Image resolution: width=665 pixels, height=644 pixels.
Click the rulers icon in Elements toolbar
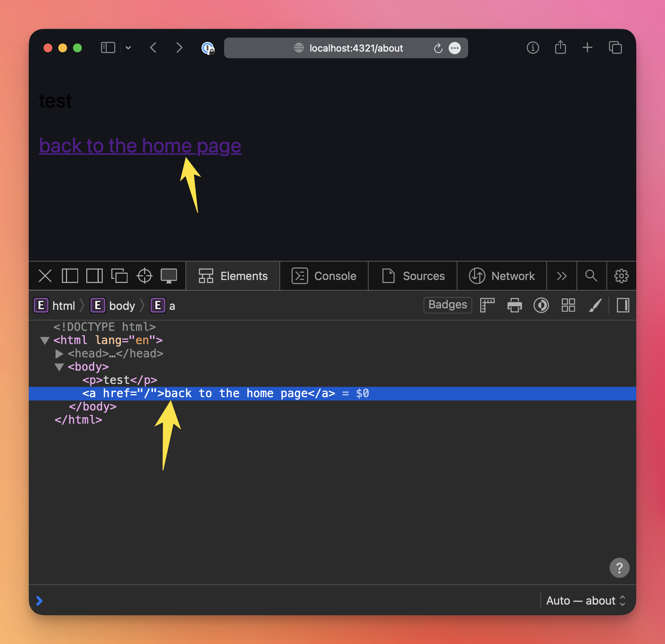click(x=487, y=305)
